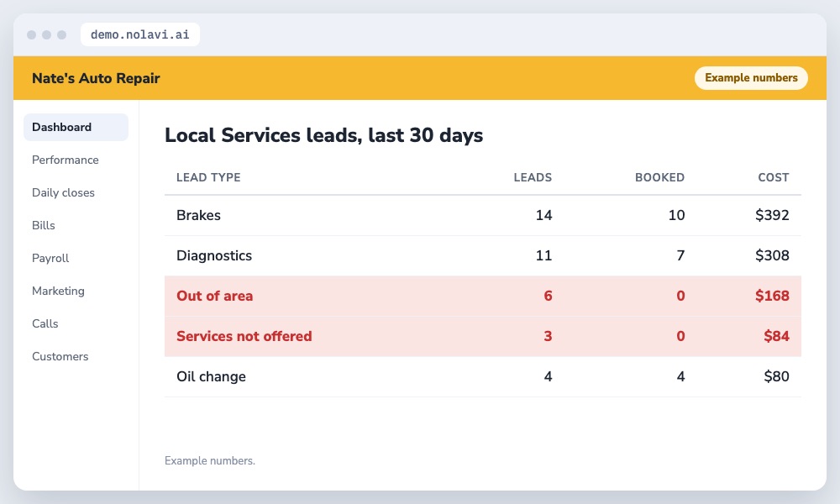Click the Oil change cost $80
Screen dimensions: 840x504
click(776, 376)
